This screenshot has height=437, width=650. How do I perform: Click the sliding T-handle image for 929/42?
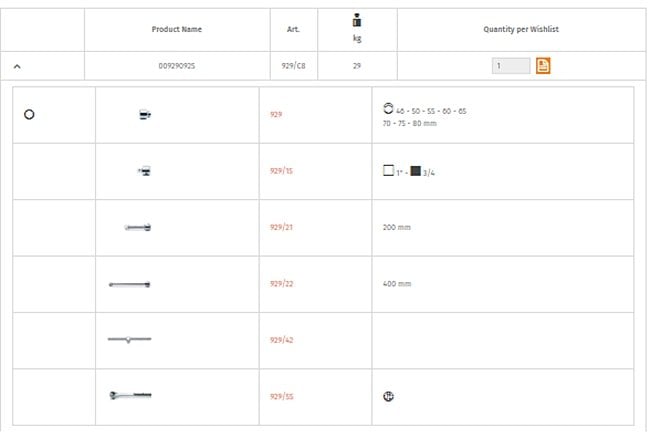coord(129,340)
